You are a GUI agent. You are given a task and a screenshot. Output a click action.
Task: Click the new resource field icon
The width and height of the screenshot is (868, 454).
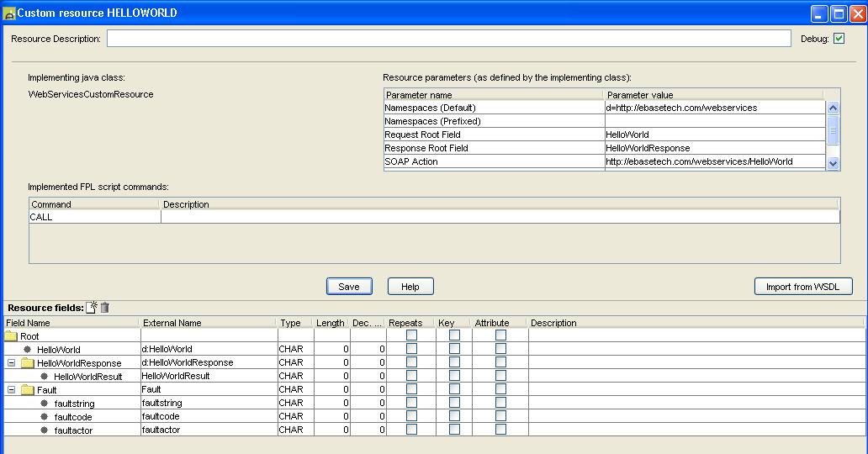[x=93, y=308]
